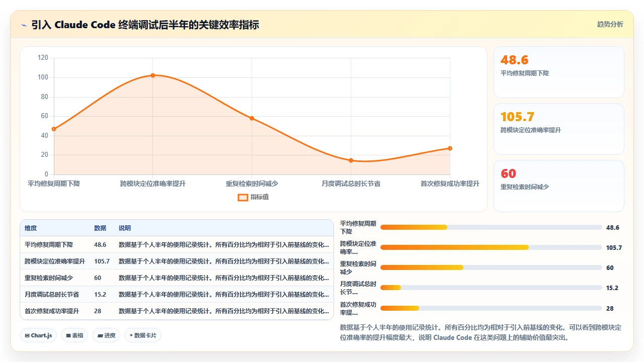The width and height of the screenshot is (644, 362).
Task: Click the progress value 28
Action: tap(610, 309)
